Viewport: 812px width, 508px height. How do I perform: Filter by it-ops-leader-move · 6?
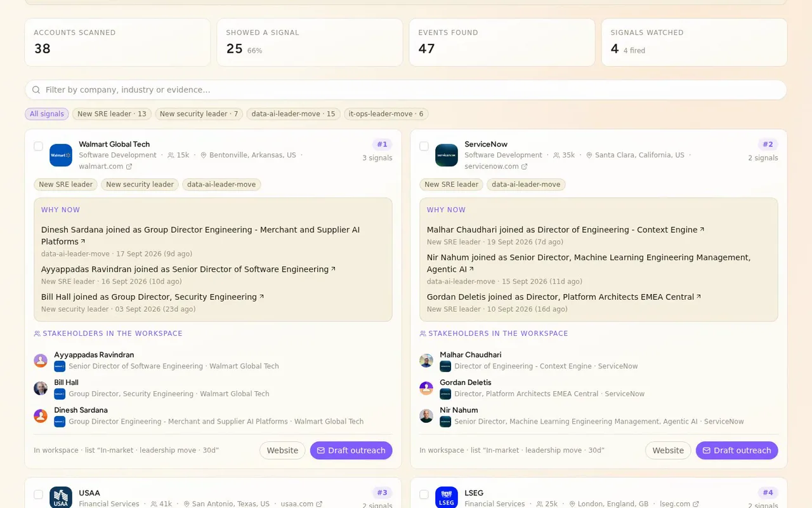[x=386, y=114]
